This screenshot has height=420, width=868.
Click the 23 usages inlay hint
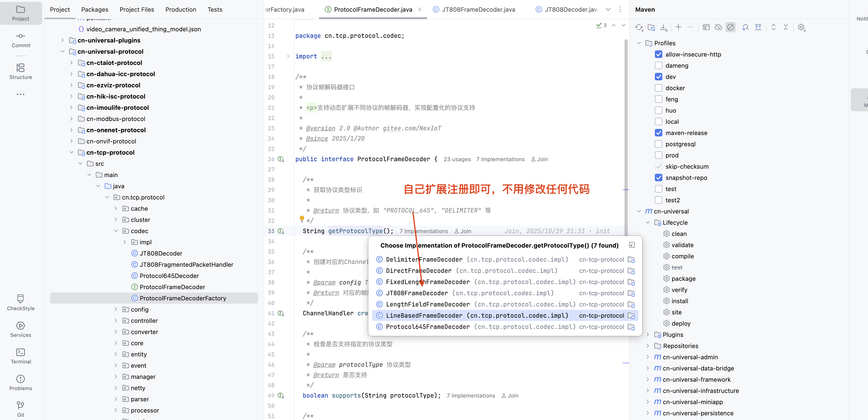[457, 159]
